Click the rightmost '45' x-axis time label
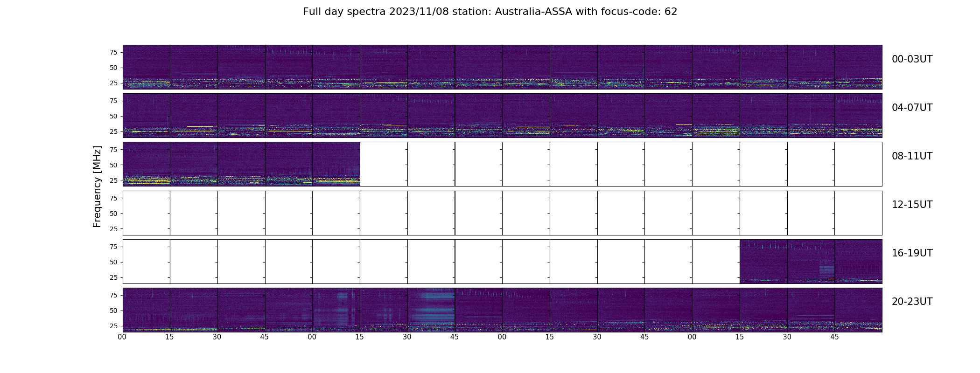The width and height of the screenshot is (980, 373). tap(834, 337)
